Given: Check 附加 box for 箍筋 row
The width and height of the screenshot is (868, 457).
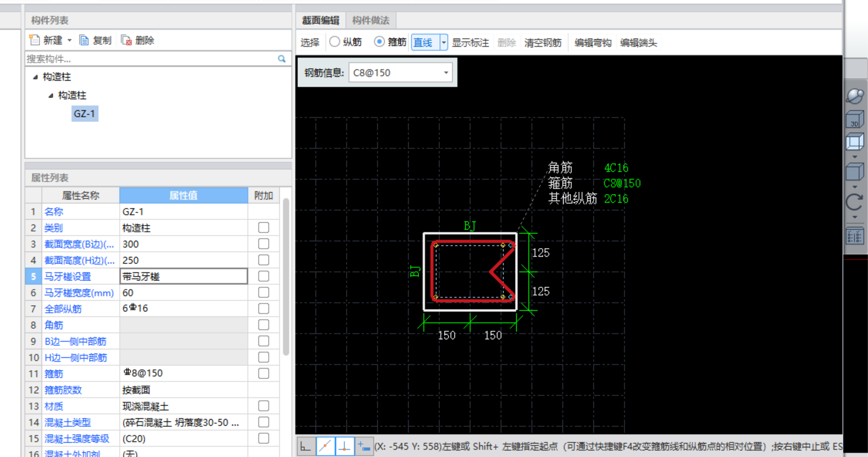Looking at the screenshot, I should tap(263, 374).
